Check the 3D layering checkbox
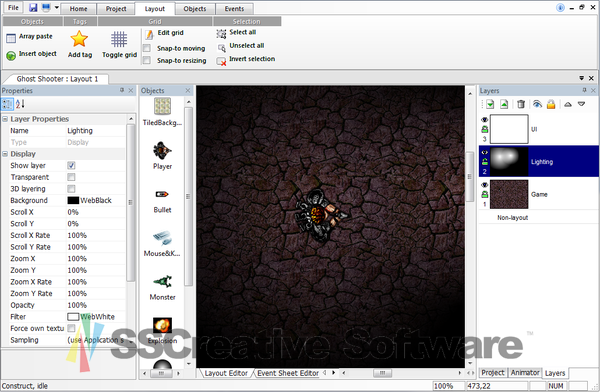Screen dimensions: 600x392 (71, 189)
